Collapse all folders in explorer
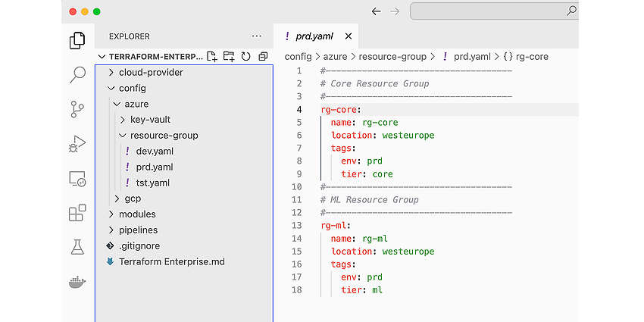644x322 pixels. pyautogui.click(x=263, y=57)
